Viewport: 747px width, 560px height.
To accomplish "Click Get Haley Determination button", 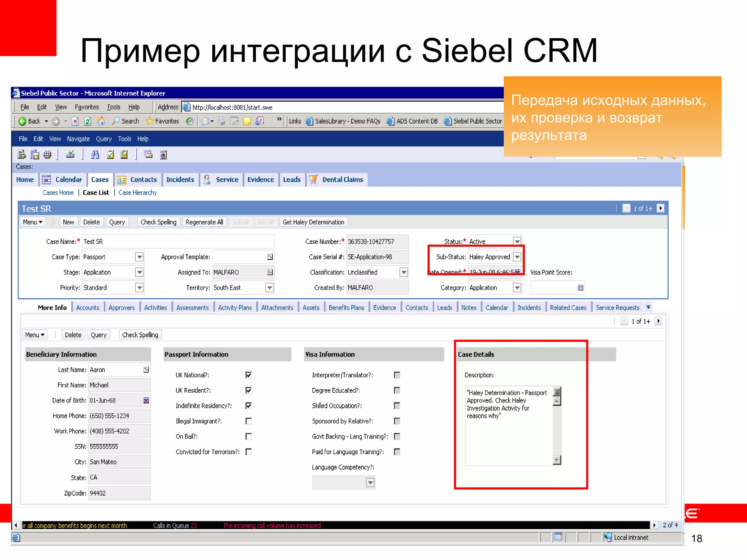I will (x=313, y=222).
